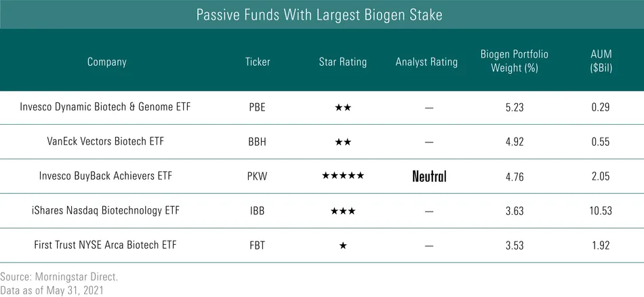Click the five-star rating for PKW
The image size is (644, 297).
coord(342,176)
